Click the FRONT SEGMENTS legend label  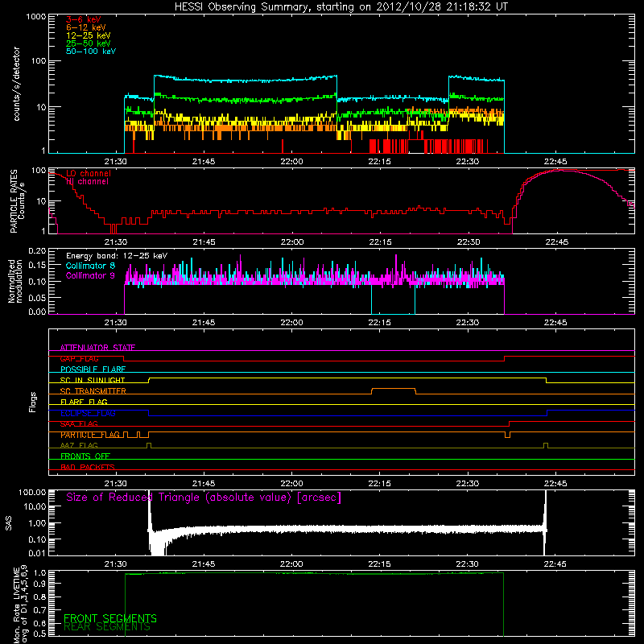[110, 618]
